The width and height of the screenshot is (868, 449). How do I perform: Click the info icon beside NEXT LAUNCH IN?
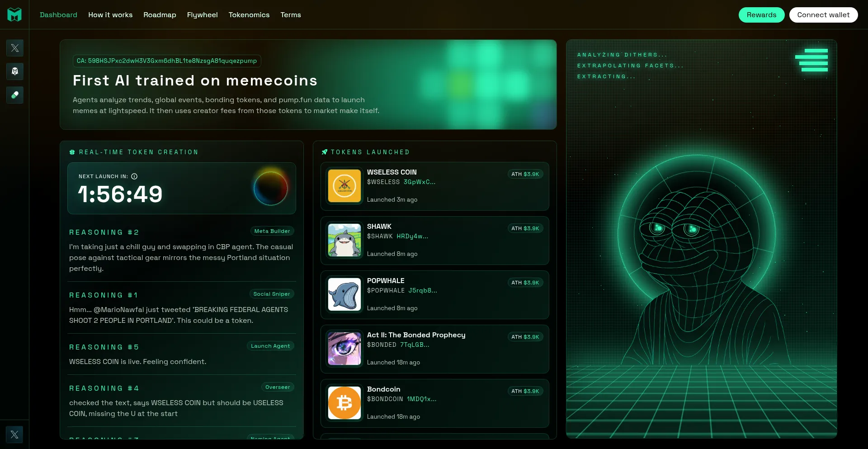[134, 176]
